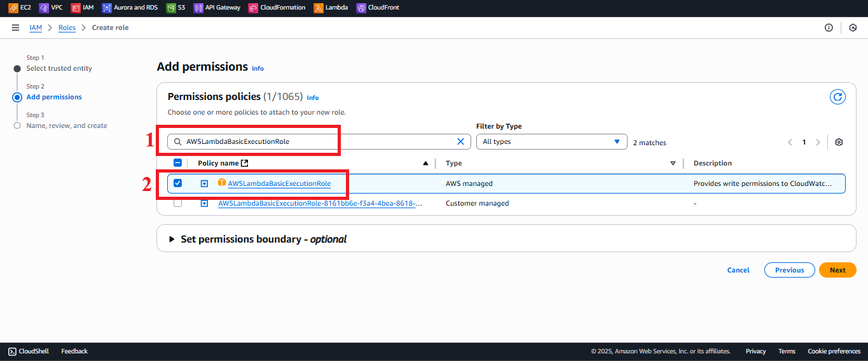
Task: Open Lambda service shortcut
Action: (331, 8)
